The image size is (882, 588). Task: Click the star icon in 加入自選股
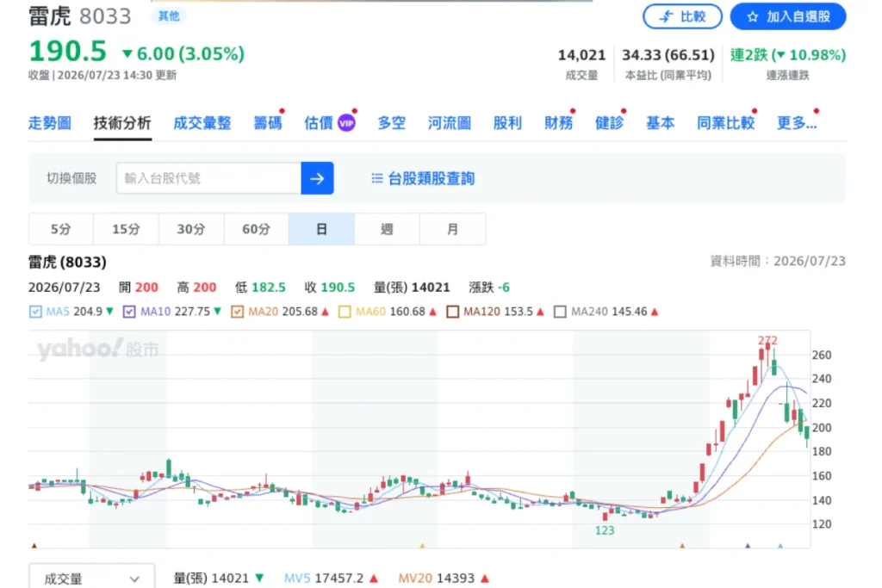(753, 17)
